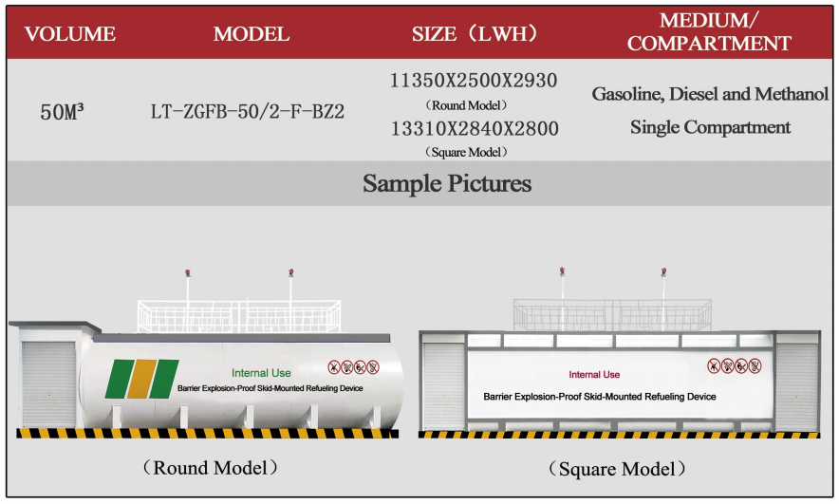Click the railing atop the square tank
This screenshot has width=839, height=504.
(x=612, y=314)
